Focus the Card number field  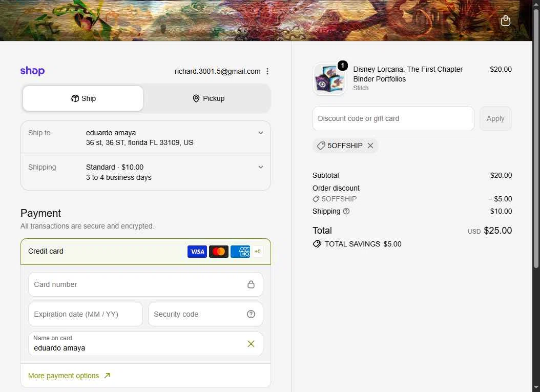(x=146, y=284)
